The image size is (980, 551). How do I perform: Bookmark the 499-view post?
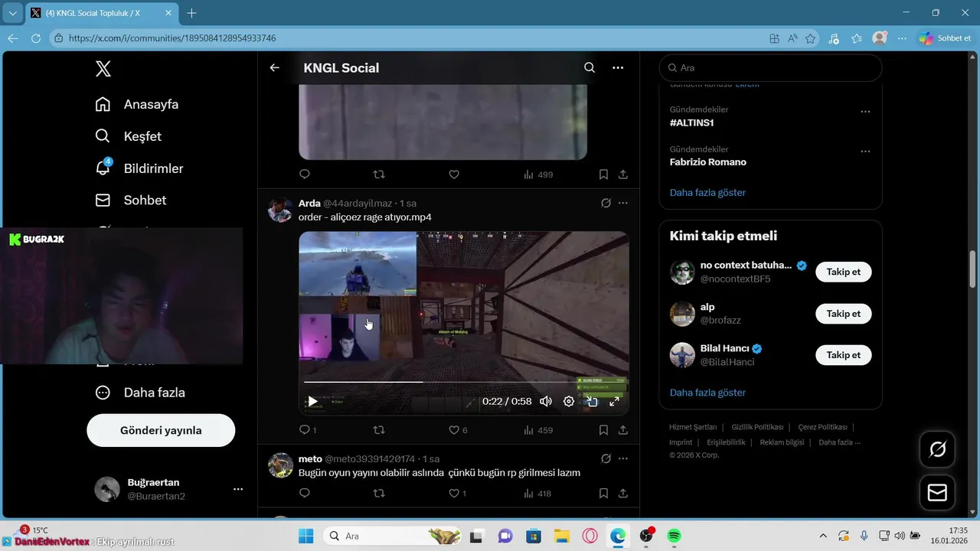[603, 174]
